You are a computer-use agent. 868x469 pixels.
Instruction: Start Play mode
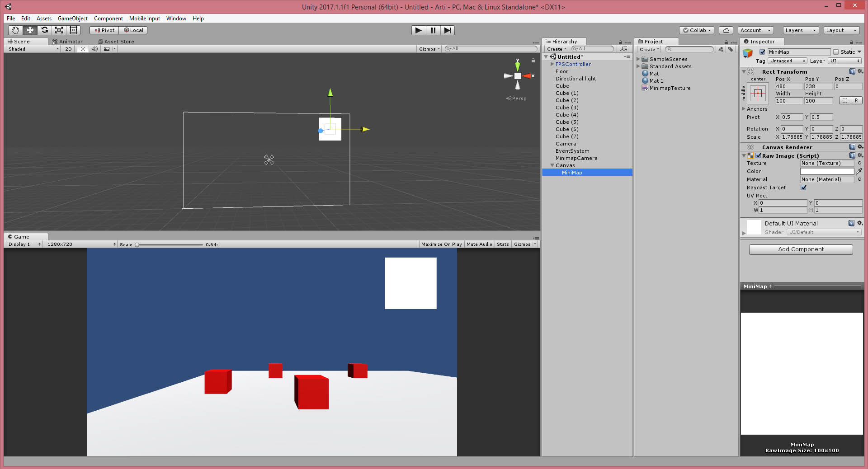(419, 30)
